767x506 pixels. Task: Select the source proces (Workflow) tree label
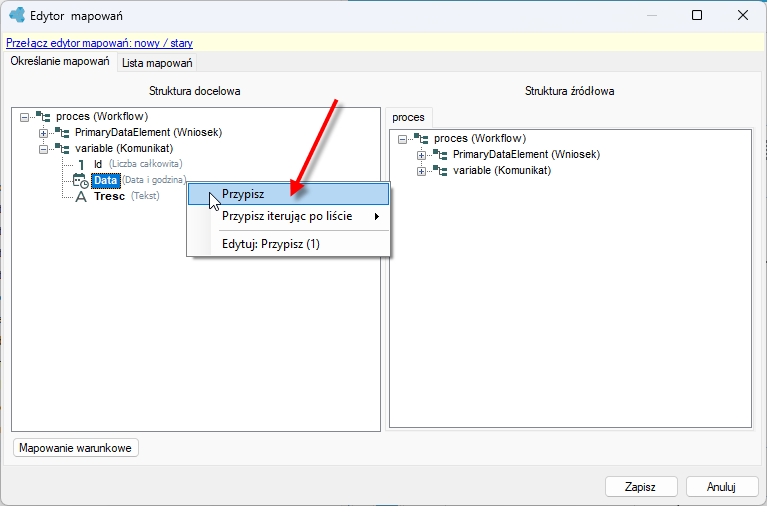click(480, 138)
